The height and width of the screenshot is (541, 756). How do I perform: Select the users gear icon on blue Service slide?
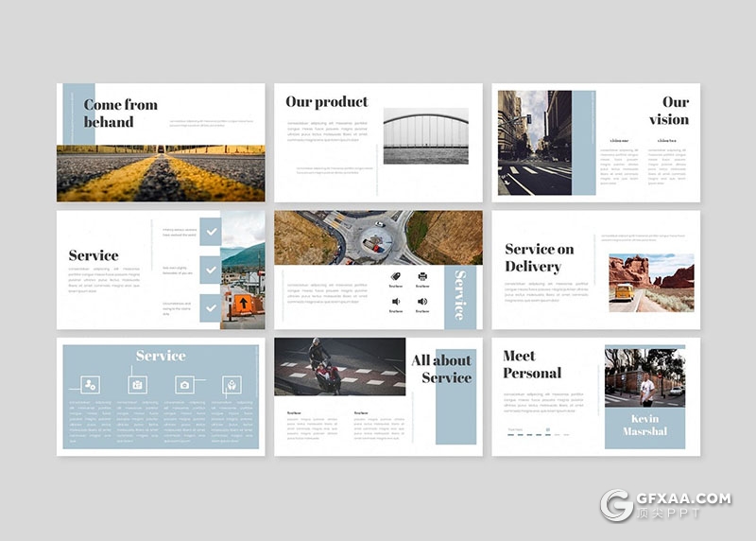point(89,385)
